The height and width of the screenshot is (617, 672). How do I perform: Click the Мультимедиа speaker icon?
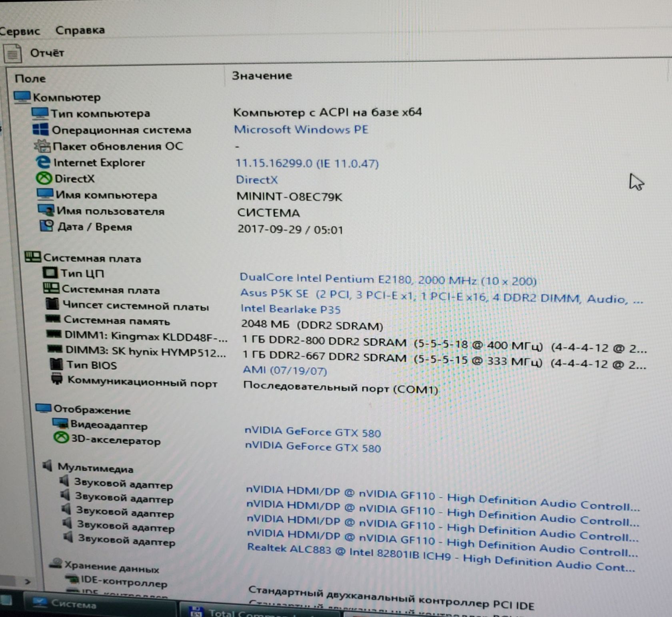(48, 466)
